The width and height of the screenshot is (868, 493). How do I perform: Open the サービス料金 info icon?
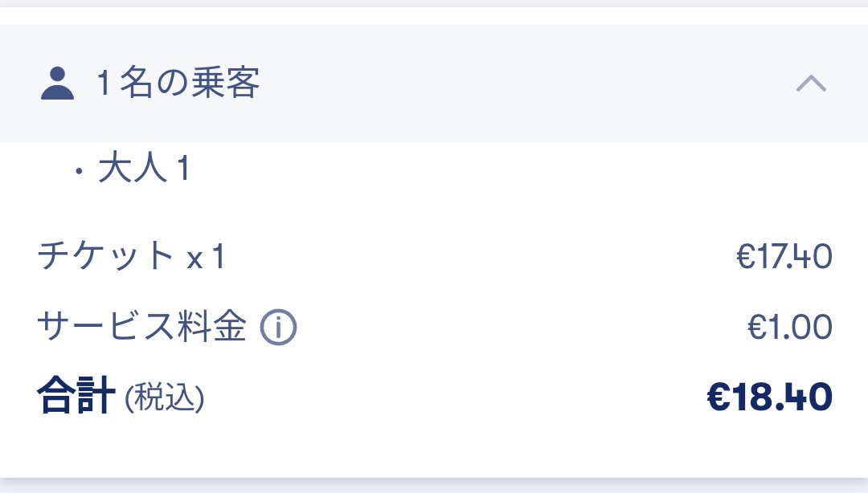point(278,327)
